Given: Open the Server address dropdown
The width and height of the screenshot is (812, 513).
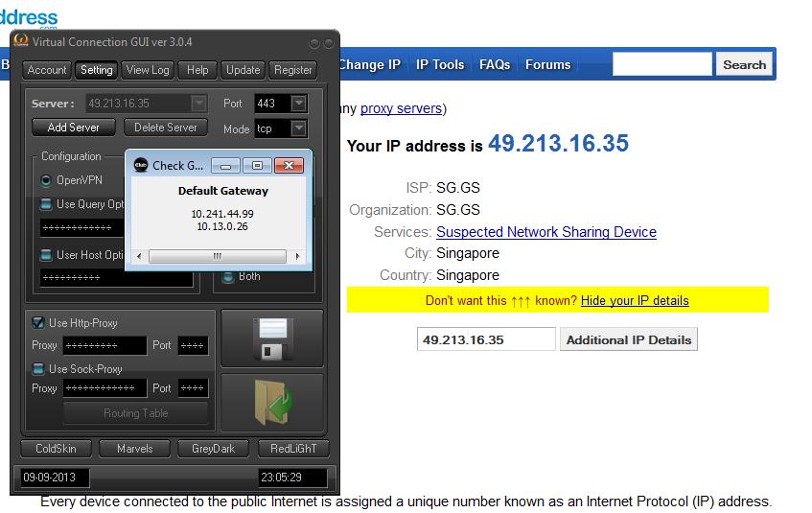Looking at the screenshot, I should pyautogui.click(x=198, y=104).
